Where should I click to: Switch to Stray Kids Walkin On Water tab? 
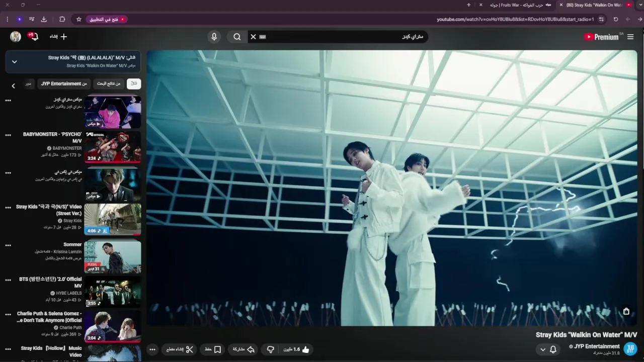pyautogui.click(x=596, y=5)
